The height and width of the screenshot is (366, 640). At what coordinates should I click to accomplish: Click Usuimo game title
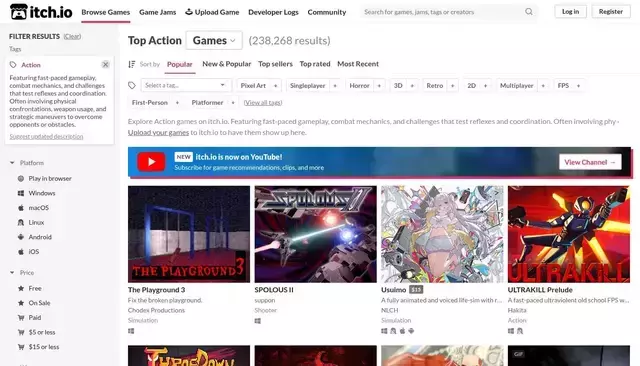point(393,290)
